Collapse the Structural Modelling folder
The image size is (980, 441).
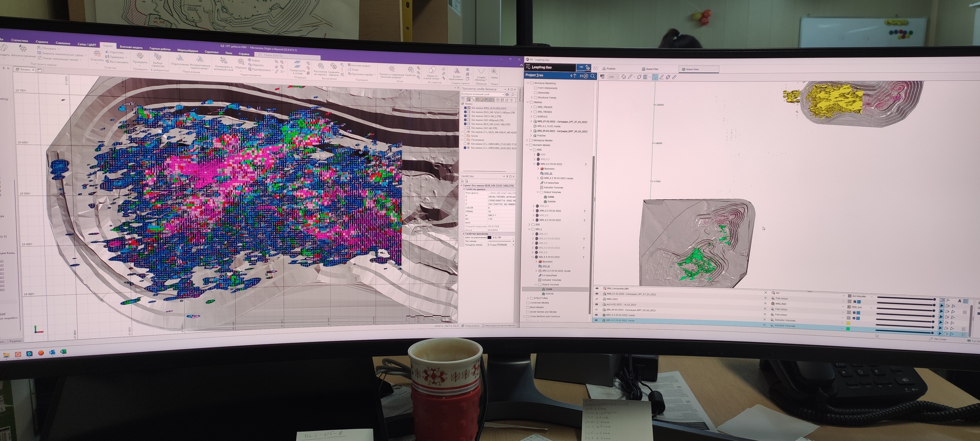click(528, 83)
